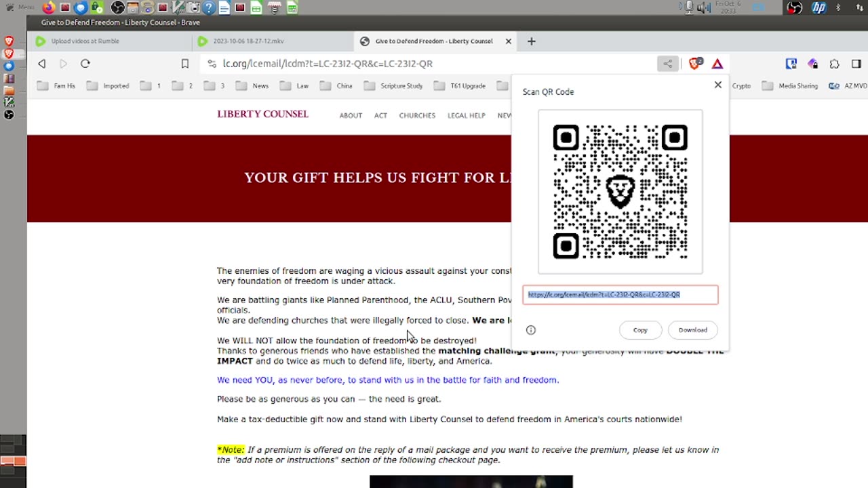Open the document writer launcher
Image resolution: width=868 pixels, height=488 pixels.
click(x=224, y=7)
